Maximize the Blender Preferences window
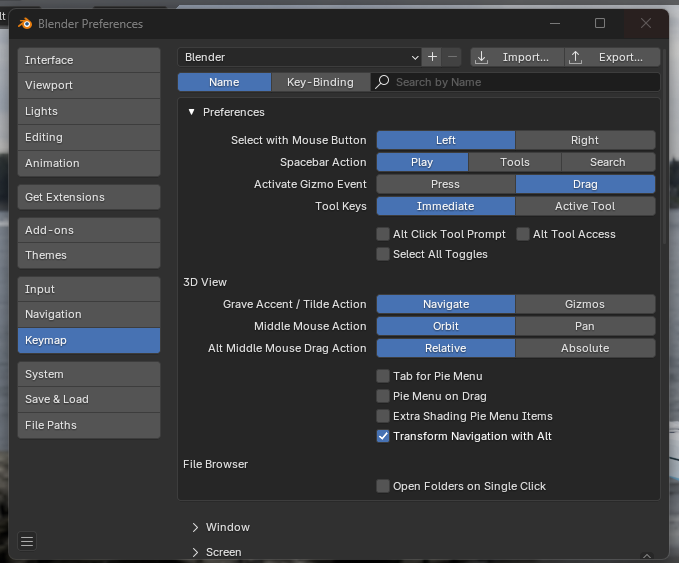Screen dimensions: 679x563 coord(600,23)
